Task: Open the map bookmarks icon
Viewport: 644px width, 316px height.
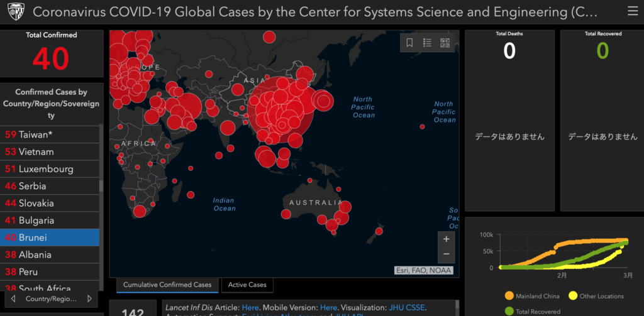Action: [409, 43]
